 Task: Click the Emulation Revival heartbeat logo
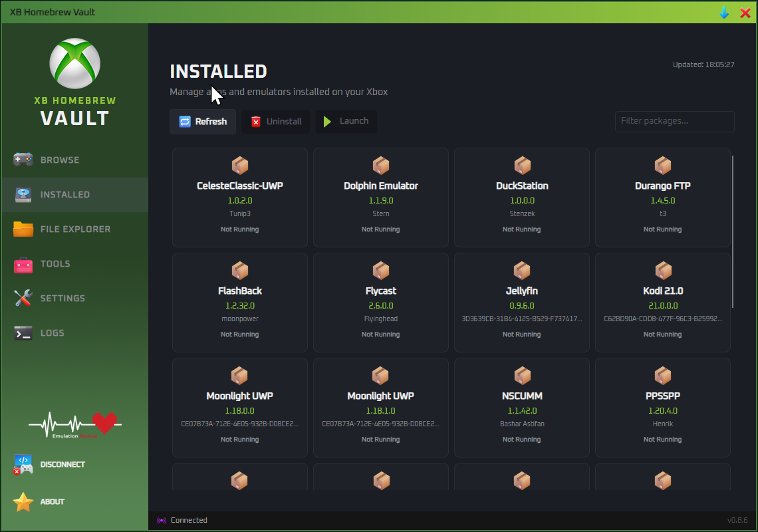75,425
